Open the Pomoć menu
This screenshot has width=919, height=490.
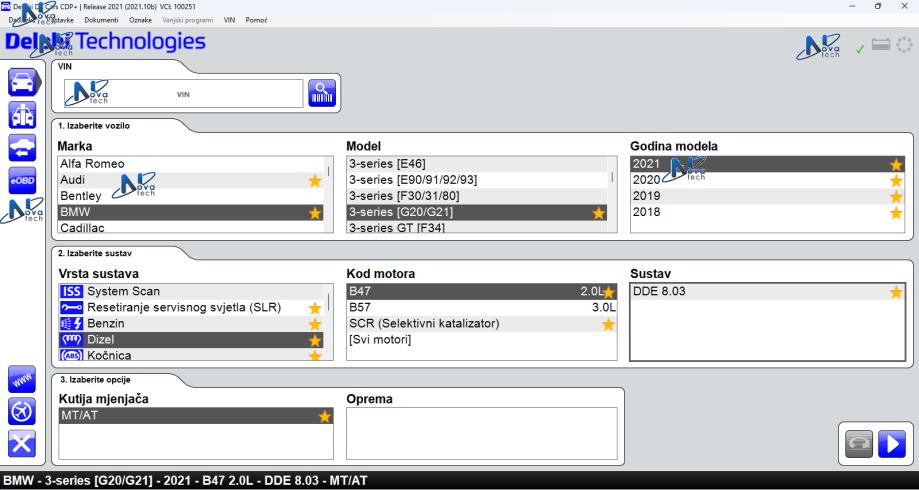pyautogui.click(x=257, y=20)
